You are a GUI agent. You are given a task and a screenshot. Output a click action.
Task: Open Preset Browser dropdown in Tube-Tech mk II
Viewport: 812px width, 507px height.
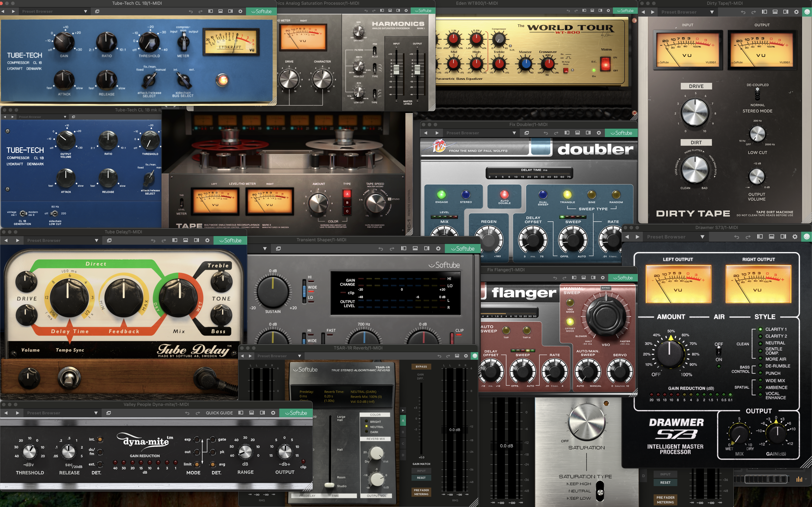tap(43, 117)
